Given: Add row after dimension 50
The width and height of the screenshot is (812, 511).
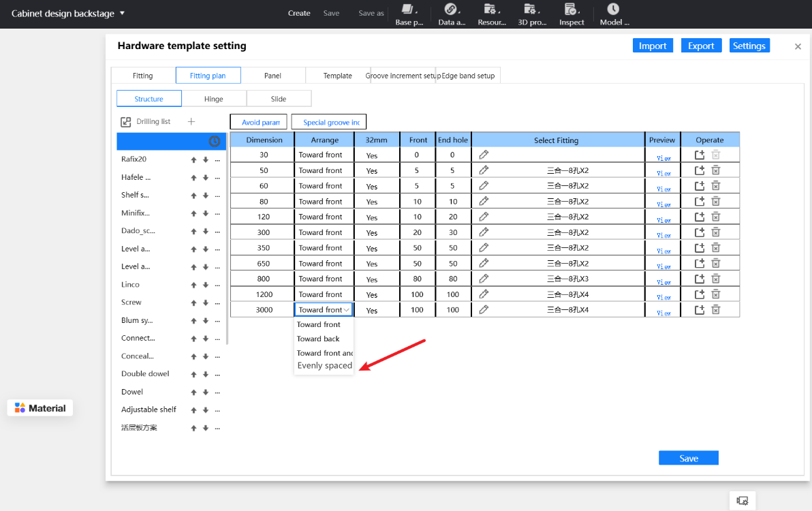Looking at the screenshot, I should tap(700, 170).
